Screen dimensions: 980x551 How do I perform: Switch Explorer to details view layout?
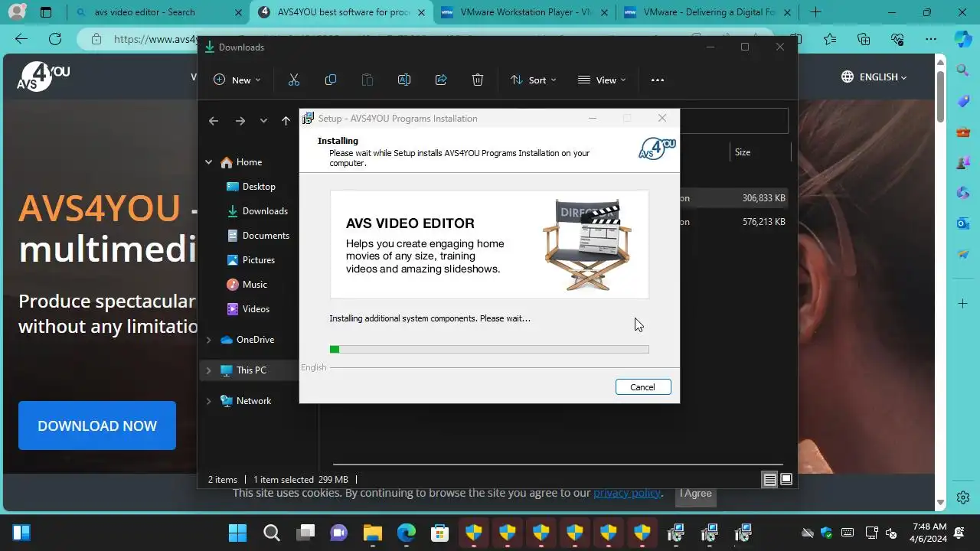pos(770,480)
